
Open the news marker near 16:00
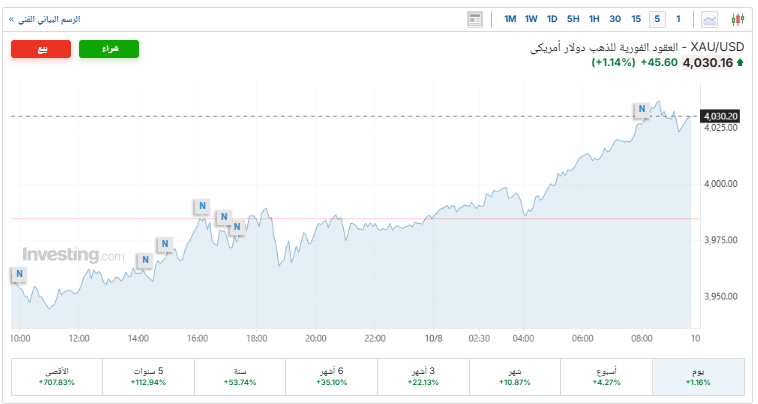pyautogui.click(x=201, y=207)
